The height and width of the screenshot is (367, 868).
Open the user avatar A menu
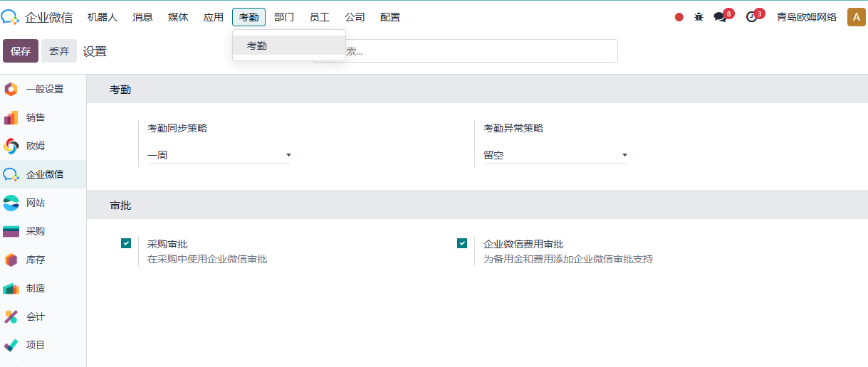tap(856, 17)
